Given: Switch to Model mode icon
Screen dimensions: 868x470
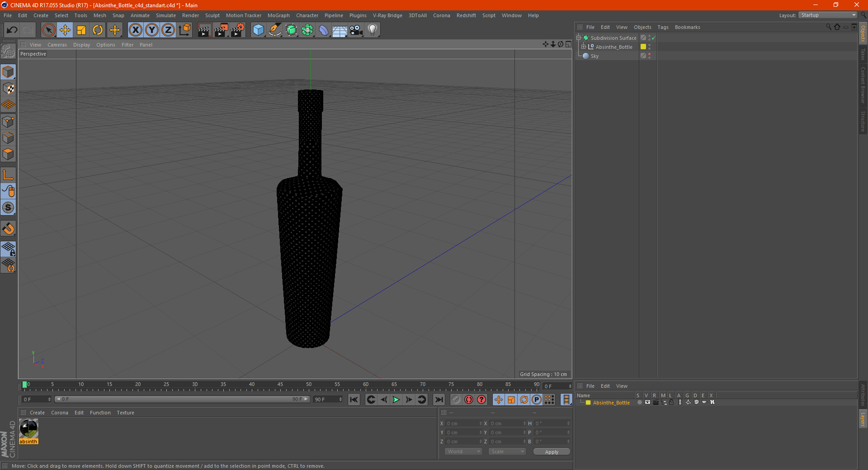Looking at the screenshot, I should pos(8,72).
